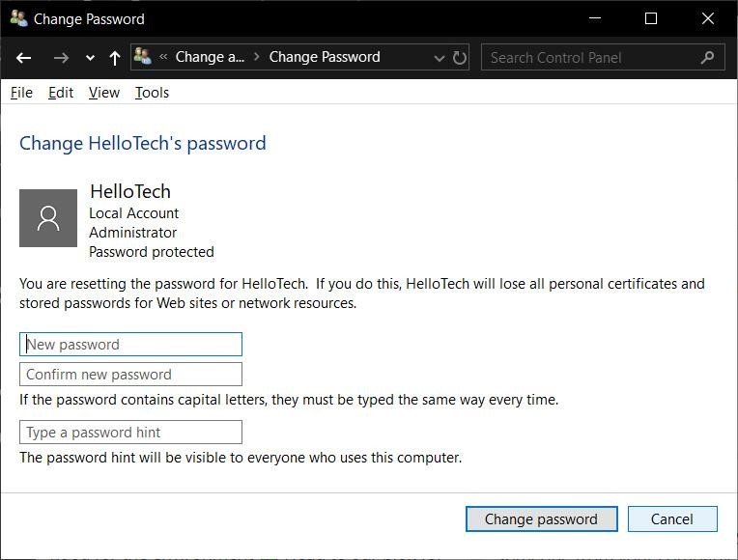Click the HelloTech account avatar
738x560 pixels.
coord(48,218)
